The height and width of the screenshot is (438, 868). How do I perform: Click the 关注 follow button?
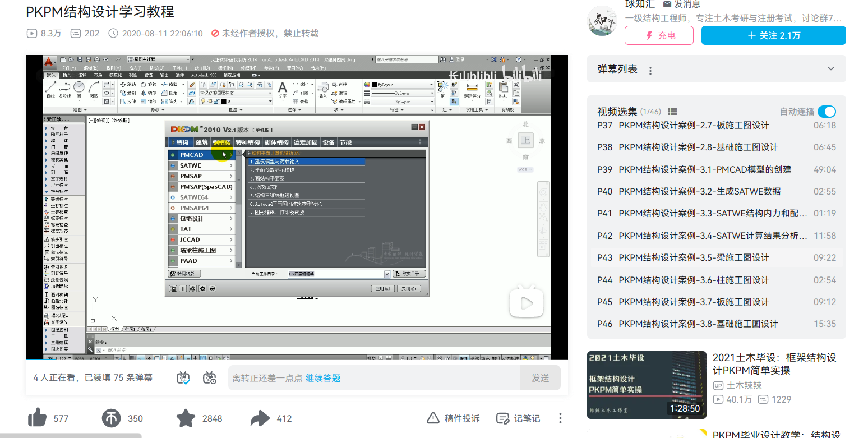(773, 35)
